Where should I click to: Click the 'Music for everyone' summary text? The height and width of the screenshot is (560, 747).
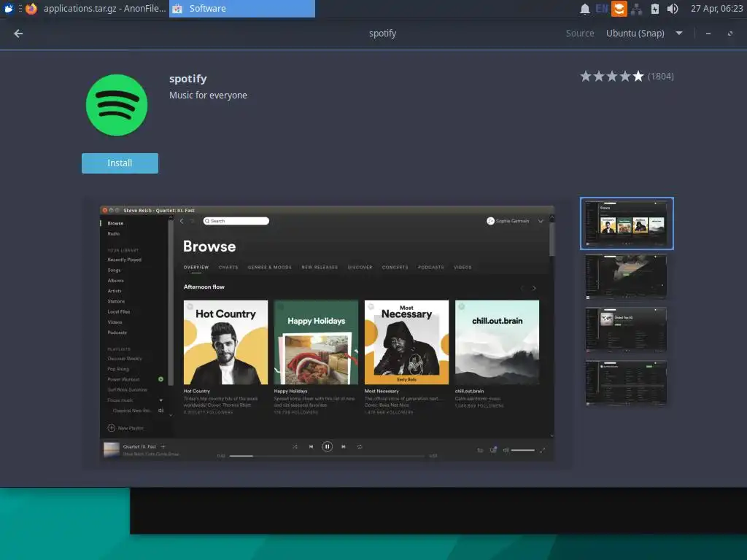(x=208, y=96)
